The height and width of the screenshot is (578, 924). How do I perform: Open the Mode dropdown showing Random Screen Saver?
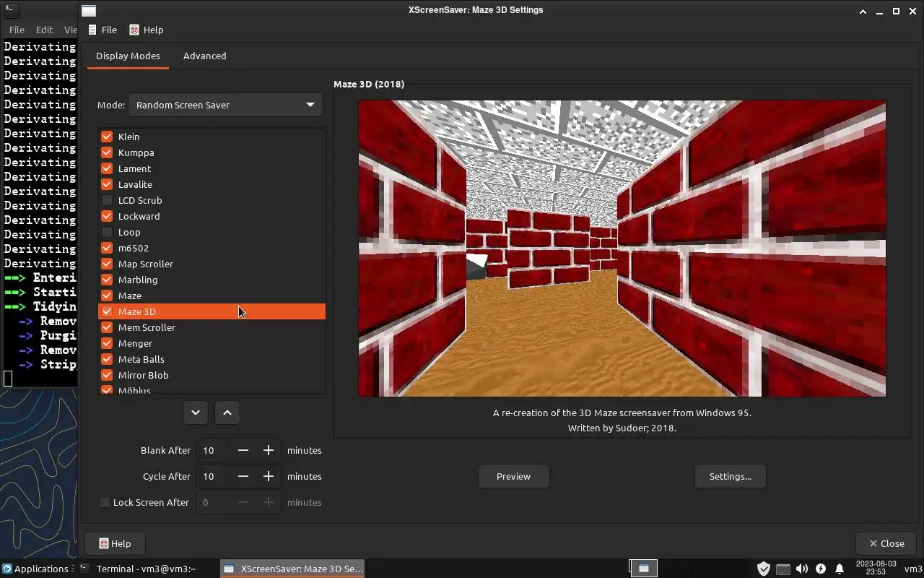click(x=225, y=105)
